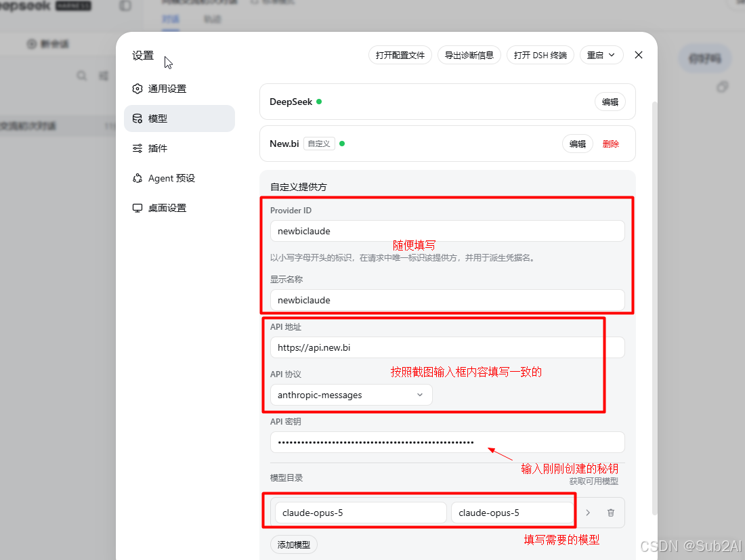745x560 pixels.
Task: Click the Agent 预设 icon
Action: [137, 178]
